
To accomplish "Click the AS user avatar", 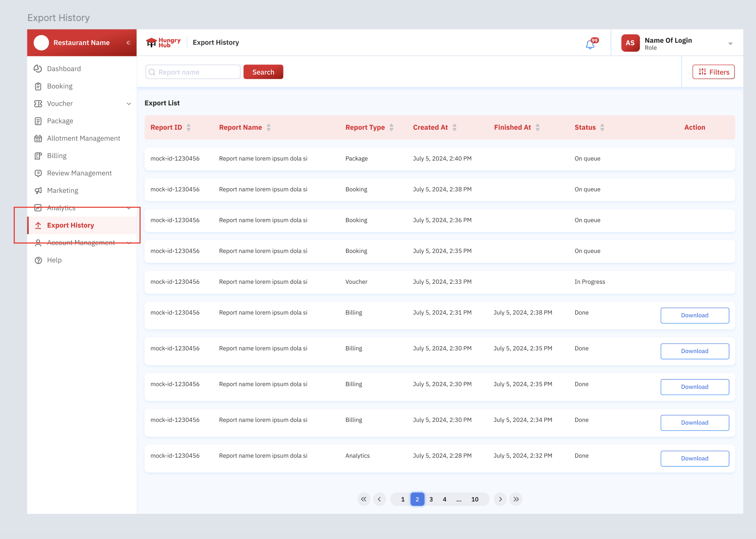I will [630, 43].
